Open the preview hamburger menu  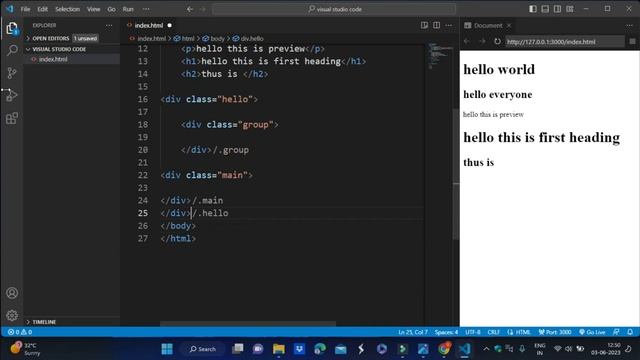coord(632,41)
